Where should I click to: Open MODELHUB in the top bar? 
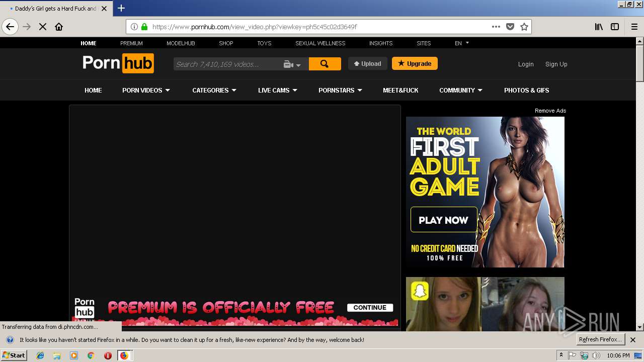(181, 43)
